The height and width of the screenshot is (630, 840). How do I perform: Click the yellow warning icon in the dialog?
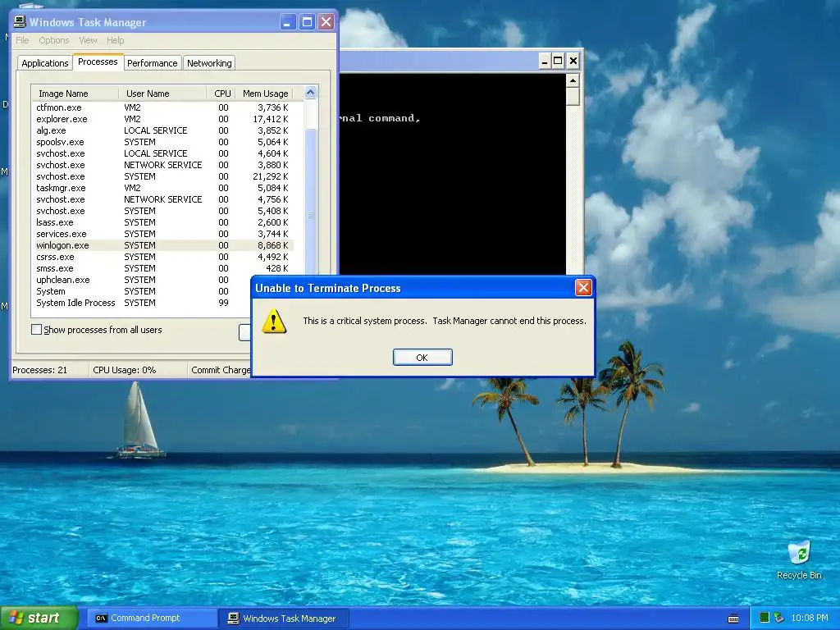[x=274, y=322]
